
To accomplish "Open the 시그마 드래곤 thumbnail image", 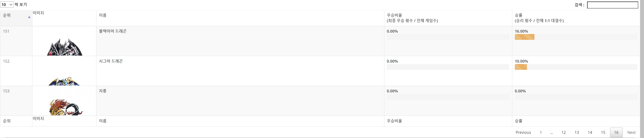I will click(x=64, y=81).
